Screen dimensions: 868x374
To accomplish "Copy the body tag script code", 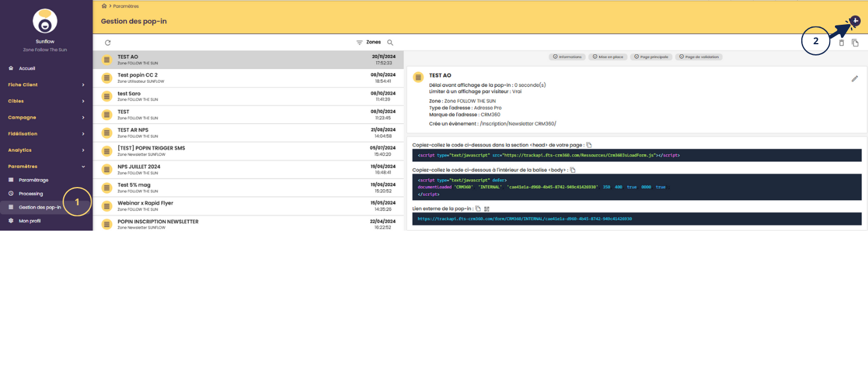I will 572,170.
